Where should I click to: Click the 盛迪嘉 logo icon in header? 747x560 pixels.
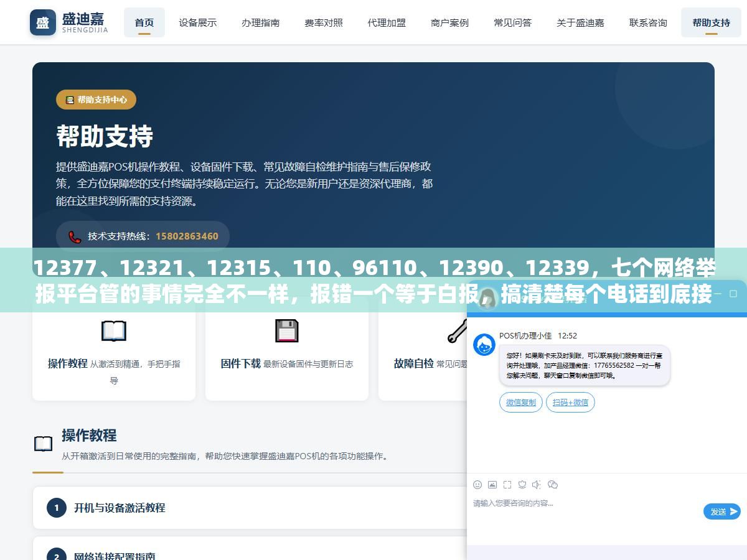tap(43, 22)
